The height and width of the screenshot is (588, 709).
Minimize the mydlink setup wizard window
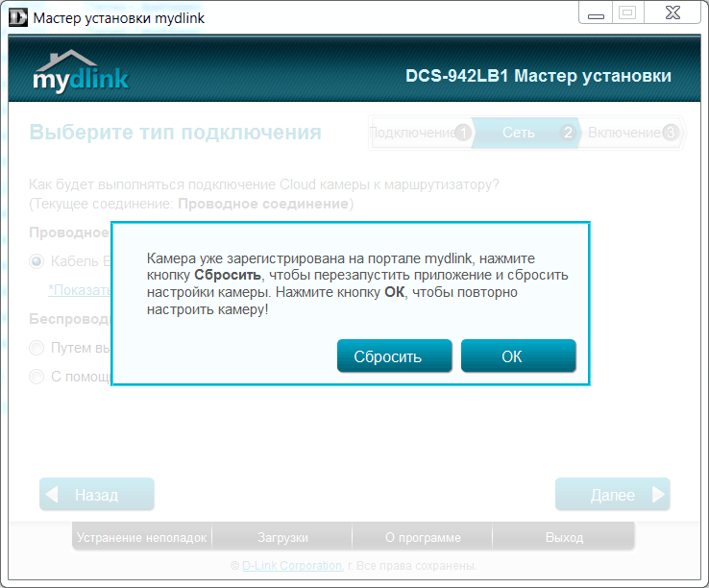click(596, 13)
